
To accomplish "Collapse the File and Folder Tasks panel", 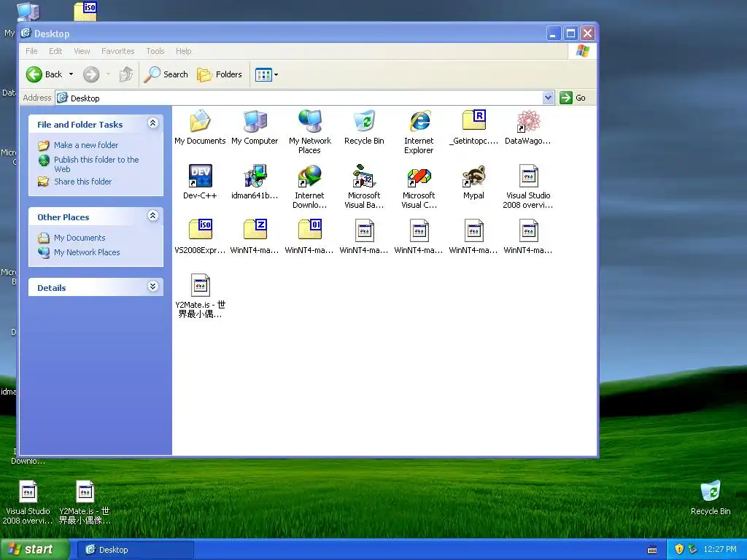I will (153, 123).
